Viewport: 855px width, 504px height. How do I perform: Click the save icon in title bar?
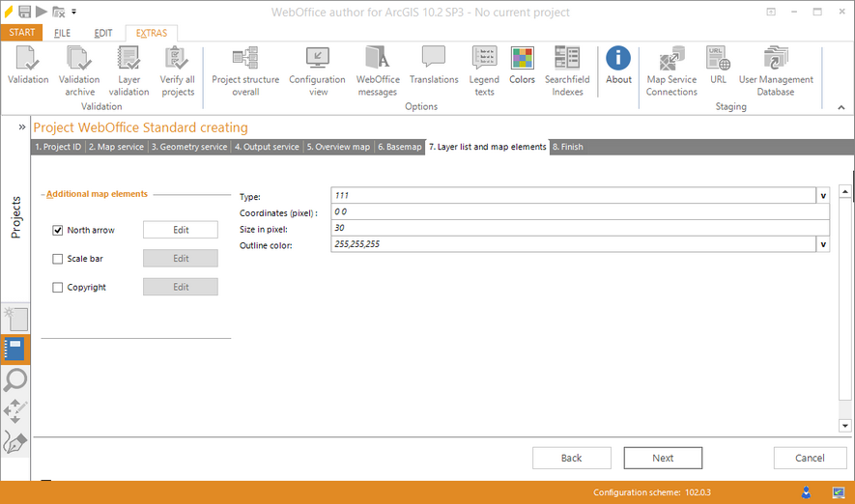[x=24, y=12]
